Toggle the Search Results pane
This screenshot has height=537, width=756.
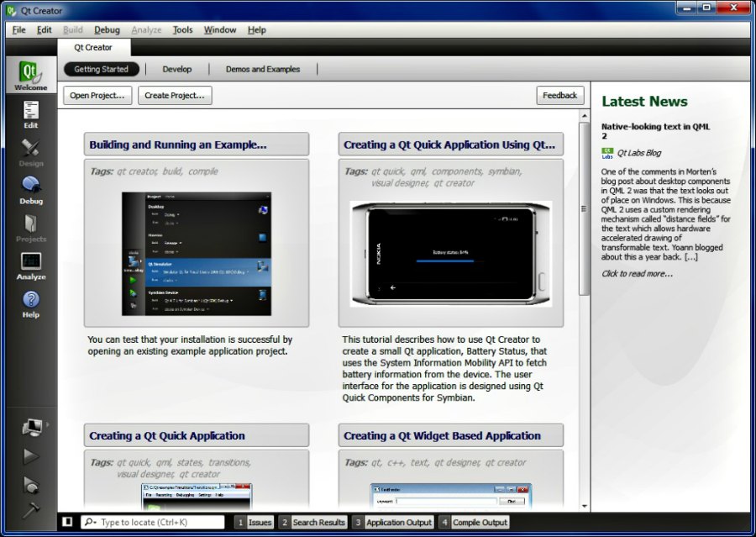(x=312, y=522)
